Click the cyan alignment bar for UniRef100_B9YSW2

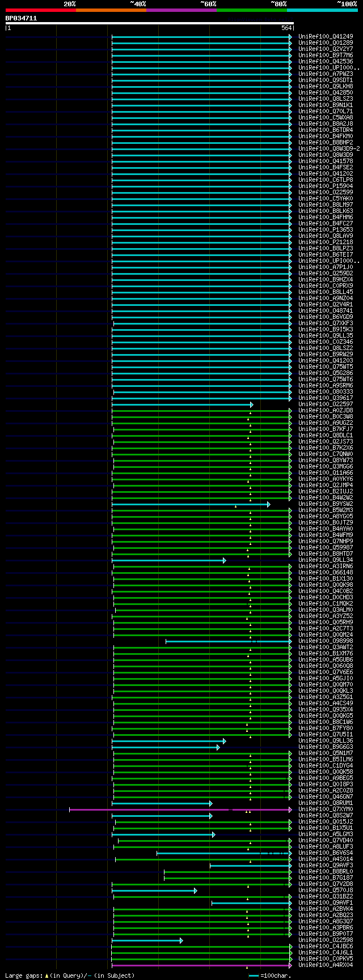point(191,504)
